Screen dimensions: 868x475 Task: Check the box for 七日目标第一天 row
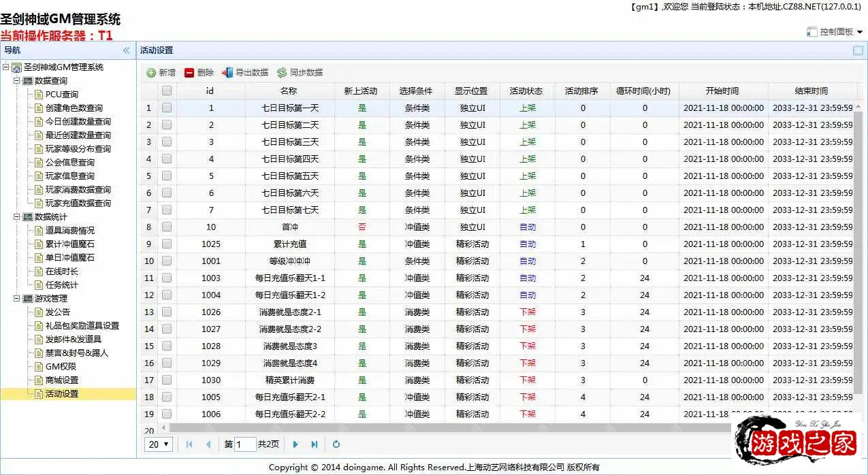[167, 108]
